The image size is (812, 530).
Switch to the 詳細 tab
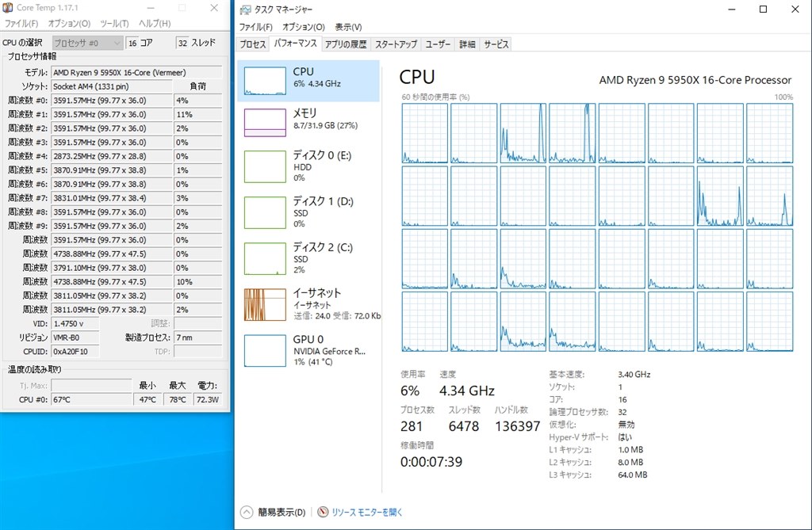(467, 44)
